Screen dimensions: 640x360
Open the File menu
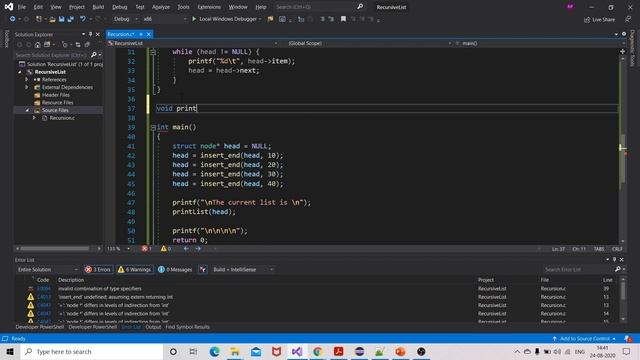(22, 7)
